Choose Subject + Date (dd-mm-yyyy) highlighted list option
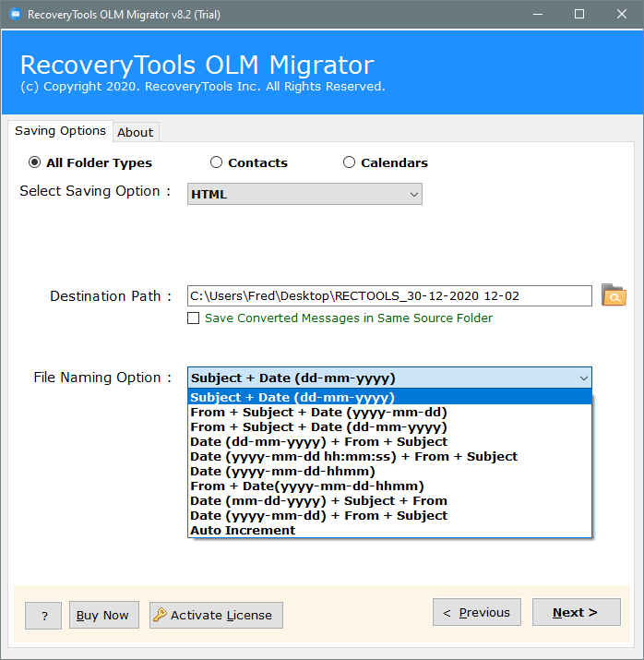The image size is (644, 660). pyautogui.click(x=389, y=397)
